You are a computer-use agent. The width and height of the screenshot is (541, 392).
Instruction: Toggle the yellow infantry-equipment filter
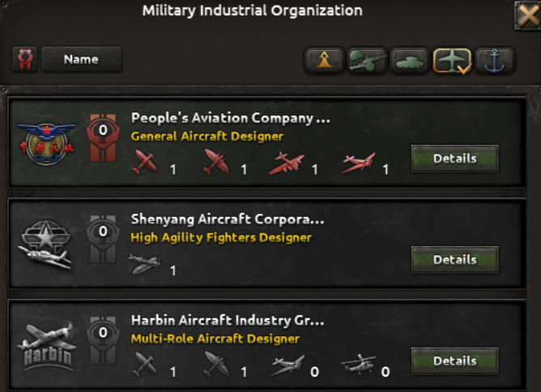[325, 61]
